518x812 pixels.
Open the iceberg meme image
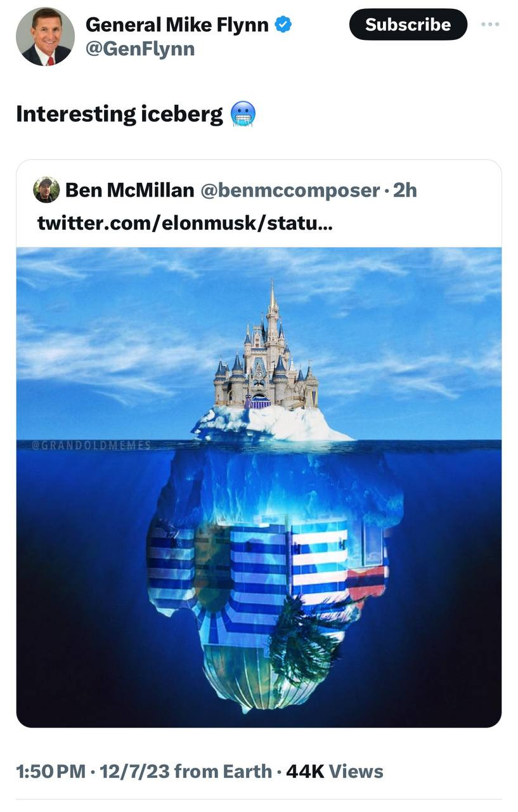(259, 487)
